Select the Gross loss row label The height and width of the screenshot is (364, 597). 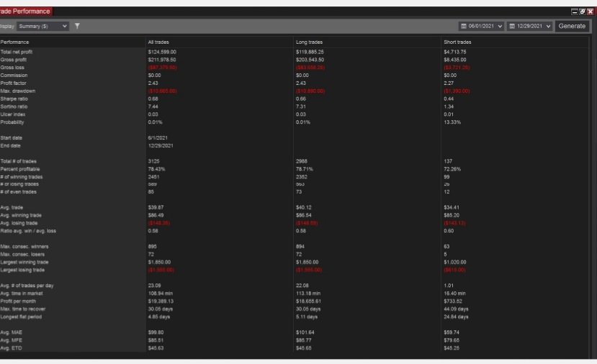(12, 68)
